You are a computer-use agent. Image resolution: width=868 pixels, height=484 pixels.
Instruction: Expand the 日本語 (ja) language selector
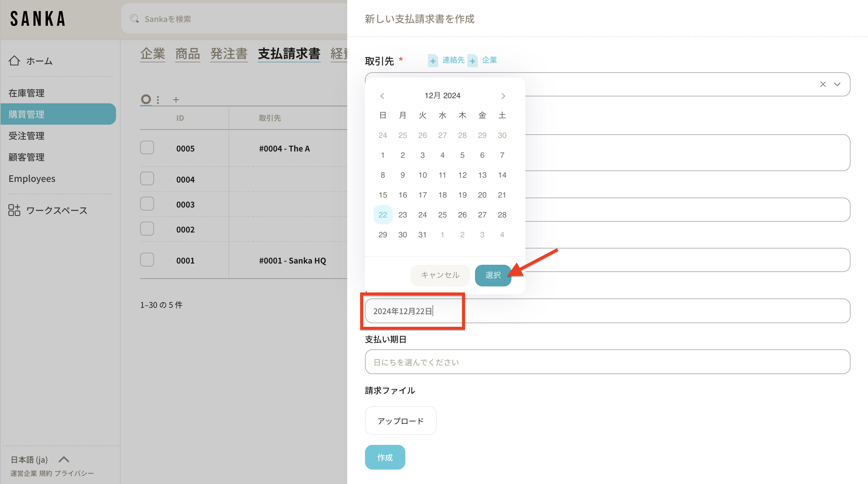click(63, 459)
